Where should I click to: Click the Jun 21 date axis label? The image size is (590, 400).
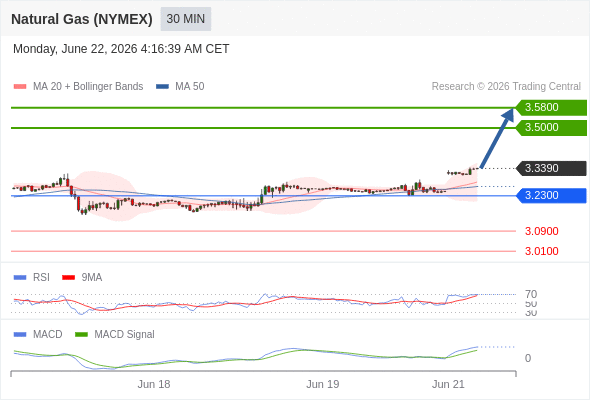[x=448, y=384]
